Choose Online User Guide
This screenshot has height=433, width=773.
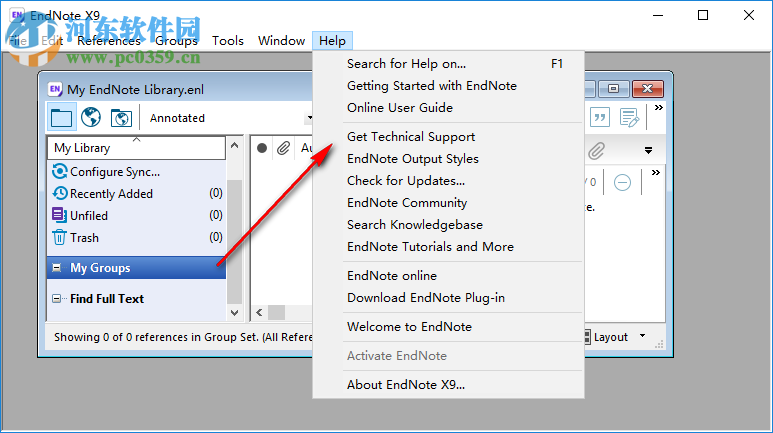(449, 108)
